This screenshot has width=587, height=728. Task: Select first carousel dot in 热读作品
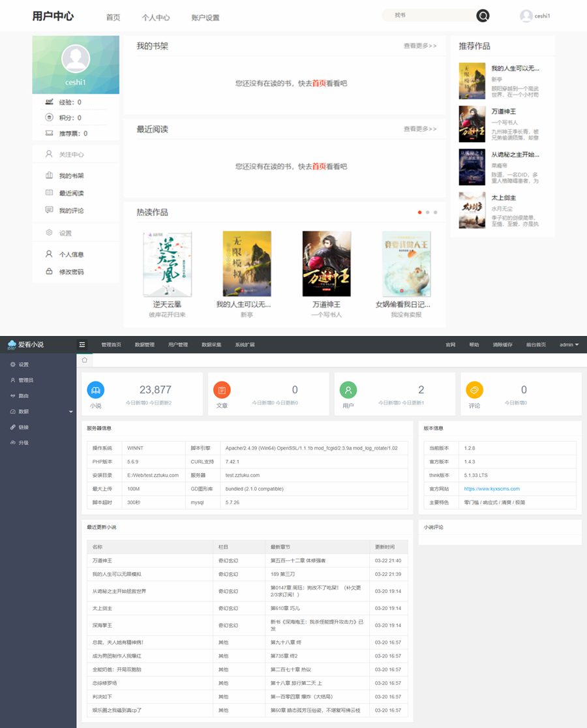point(419,213)
